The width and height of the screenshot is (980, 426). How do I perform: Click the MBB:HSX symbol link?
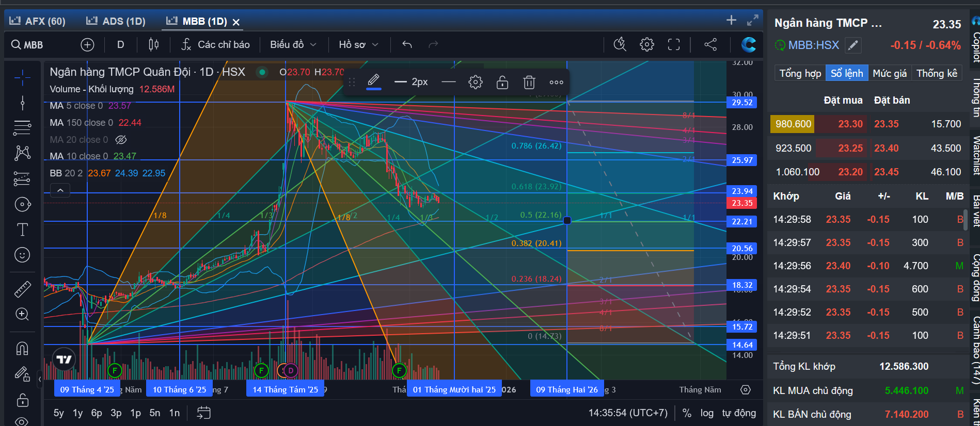coord(814,45)
